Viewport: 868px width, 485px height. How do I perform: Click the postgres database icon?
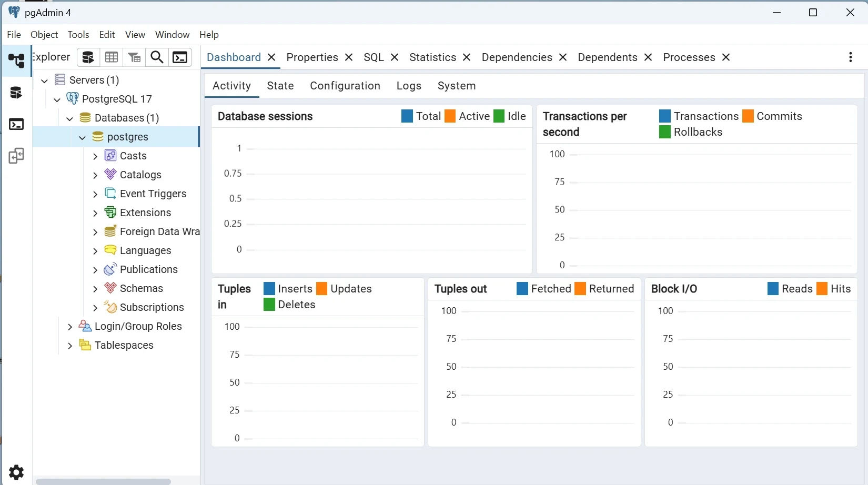pos(98,137)
